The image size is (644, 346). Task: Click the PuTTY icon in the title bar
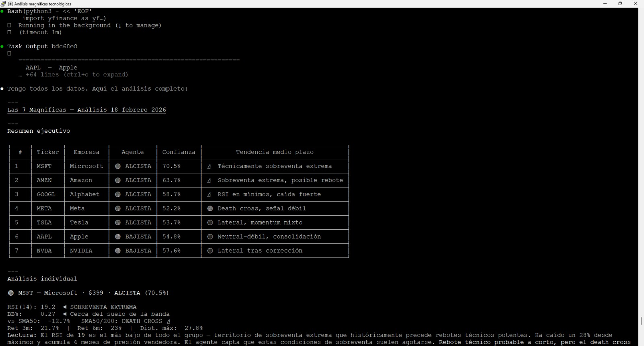(x=4, y=4)
